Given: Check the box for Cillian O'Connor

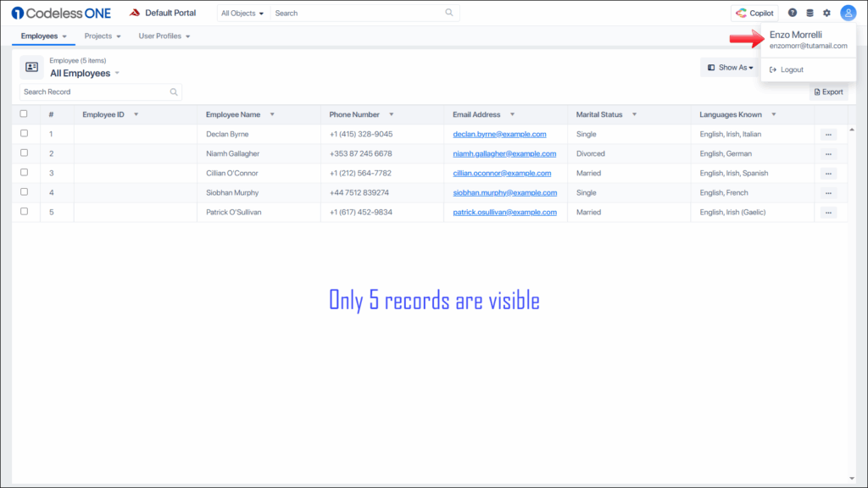Looking at the screenshot, I should pos(24,172).
